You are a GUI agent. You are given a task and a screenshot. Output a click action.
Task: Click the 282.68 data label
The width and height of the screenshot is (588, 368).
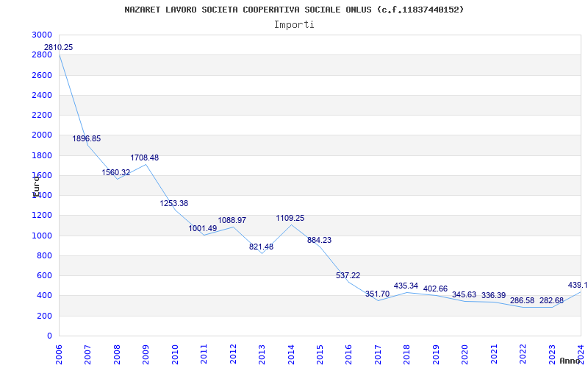click(x=552, y=300)
